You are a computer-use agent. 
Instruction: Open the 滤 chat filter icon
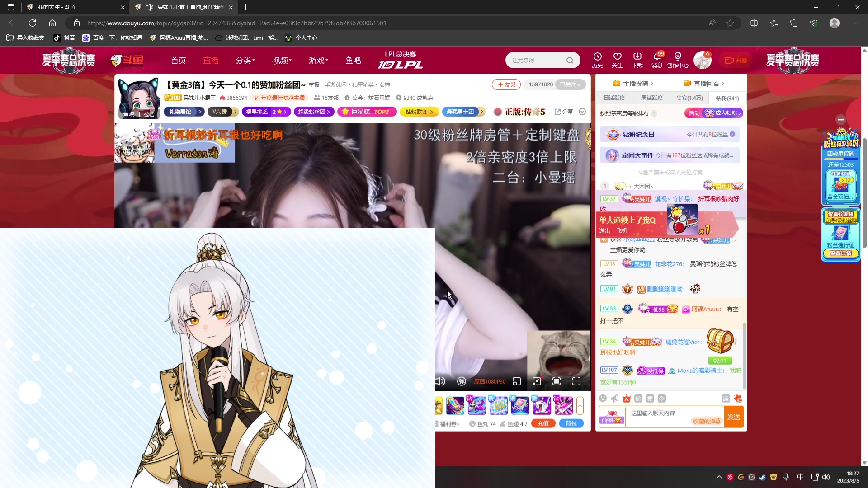point(726,398)
